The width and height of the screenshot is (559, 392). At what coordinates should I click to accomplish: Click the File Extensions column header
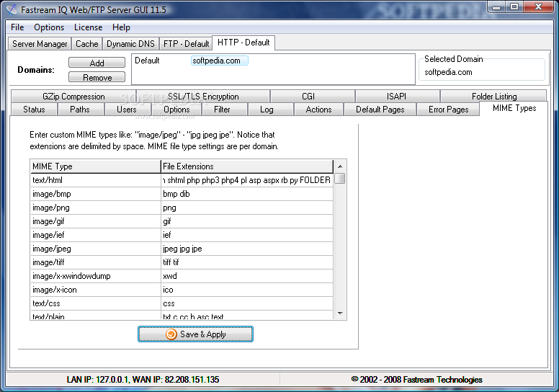tap(246, 166)
